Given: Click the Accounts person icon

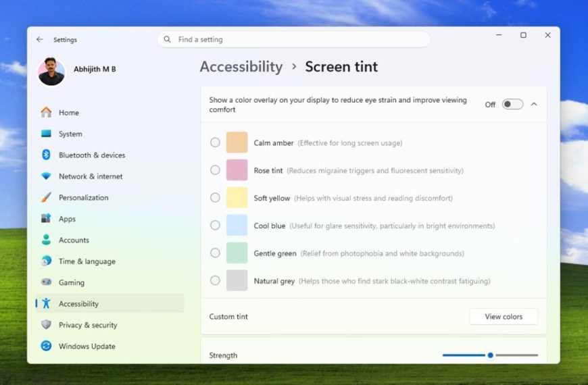Looking at the screenshot, I should (46, 240).
